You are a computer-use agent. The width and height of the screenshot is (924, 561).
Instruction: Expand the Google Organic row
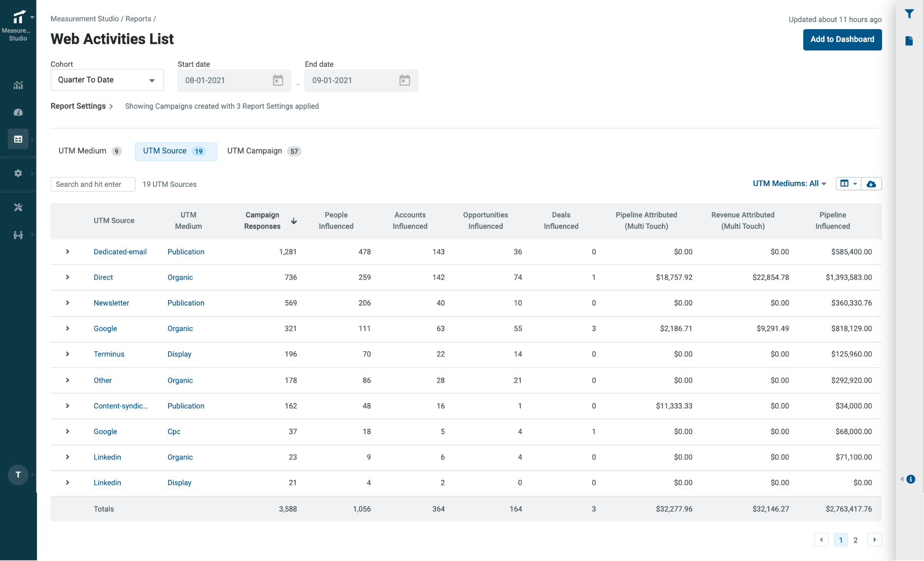click(x=68, y=329)
